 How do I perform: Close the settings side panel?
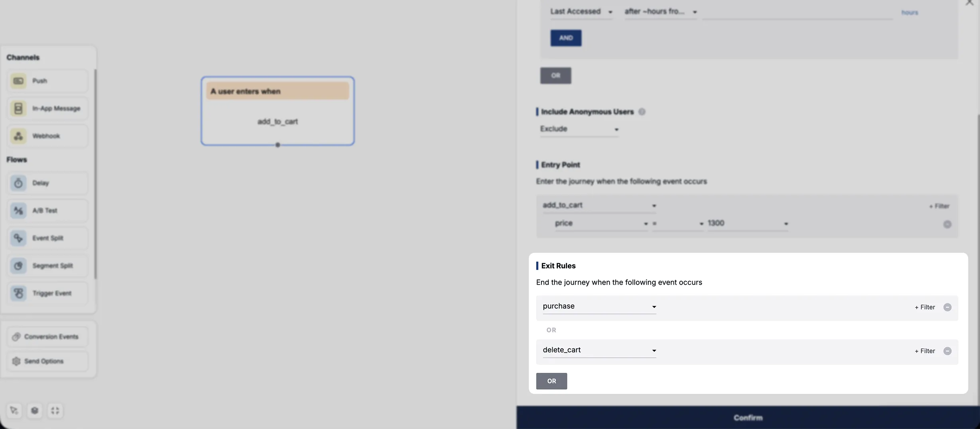969,2
